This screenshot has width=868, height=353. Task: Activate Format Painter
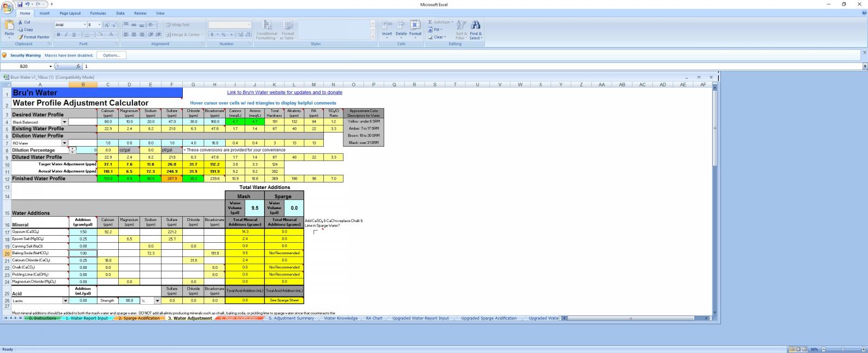[x=34, y=37]
